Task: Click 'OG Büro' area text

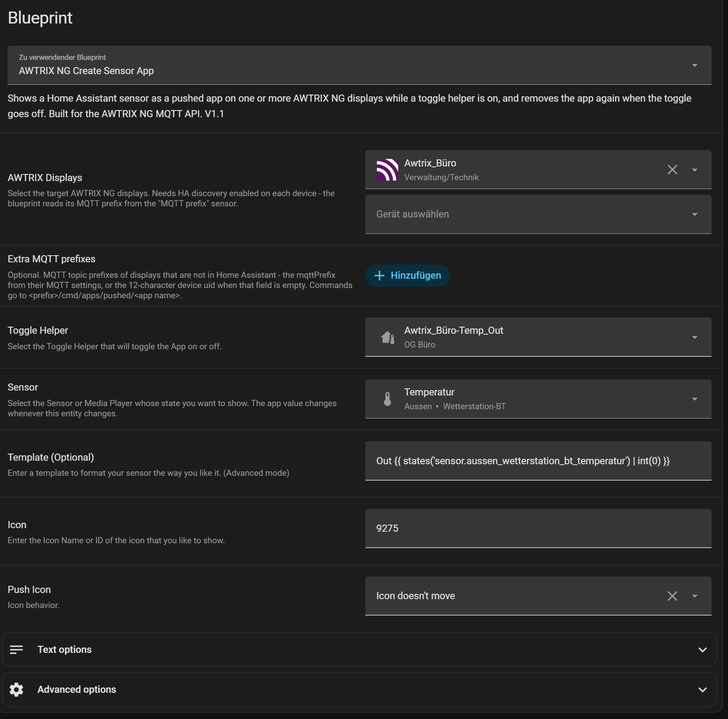Action: point(419,344)
